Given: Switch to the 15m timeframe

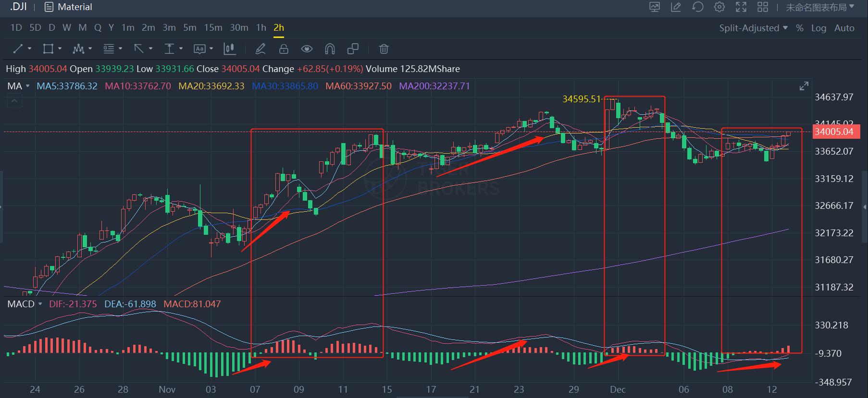Looking at the screenshot, I should pos(213,28).
